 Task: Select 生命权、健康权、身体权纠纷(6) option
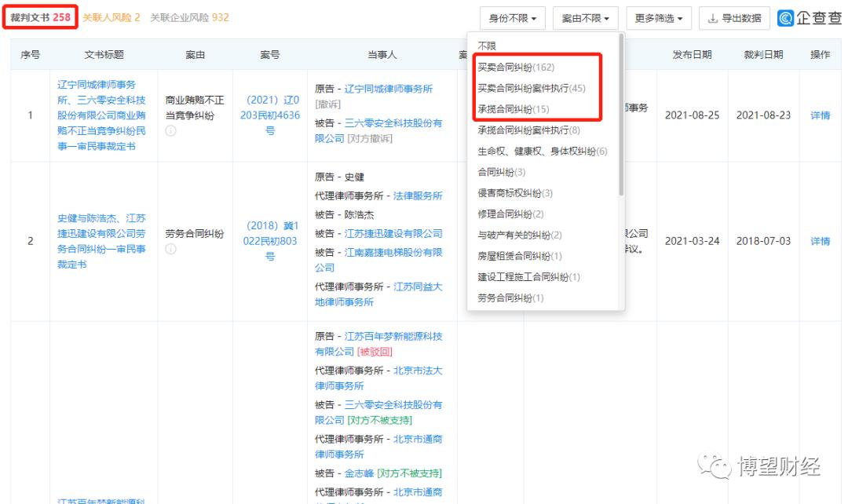coord(543,152)
